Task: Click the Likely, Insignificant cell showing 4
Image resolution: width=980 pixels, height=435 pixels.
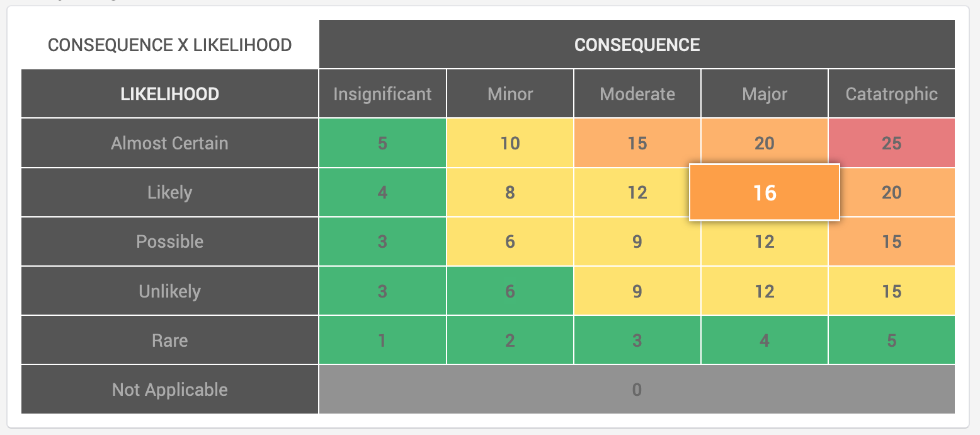Action: pos(382,192)
